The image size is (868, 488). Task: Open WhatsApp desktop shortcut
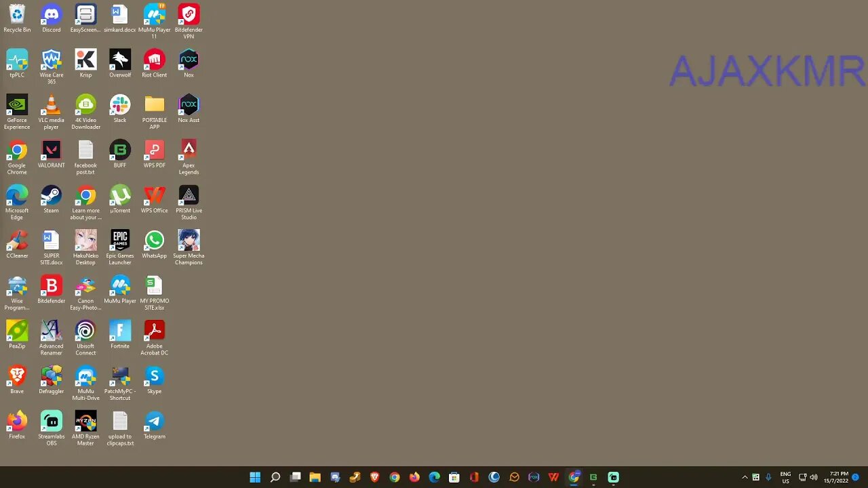coord(154,244)
